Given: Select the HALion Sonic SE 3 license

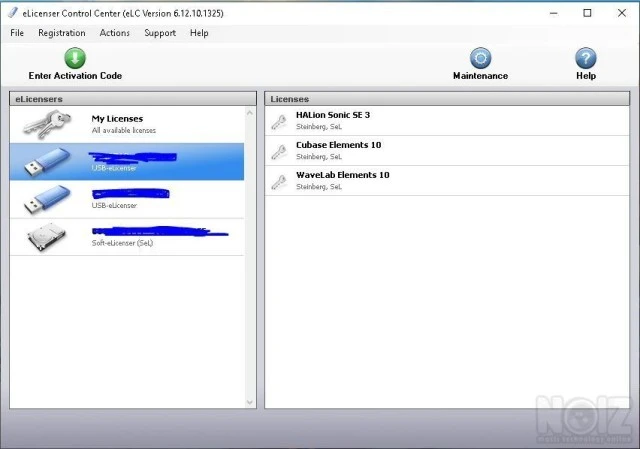Looking at the screenshot, I should (447, 121).
